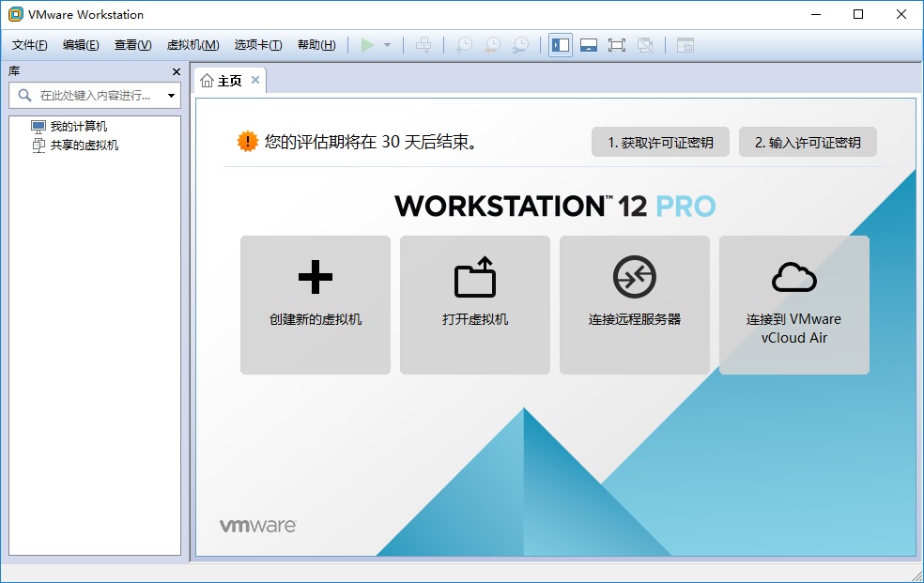Close the 库 library panel

177,72
